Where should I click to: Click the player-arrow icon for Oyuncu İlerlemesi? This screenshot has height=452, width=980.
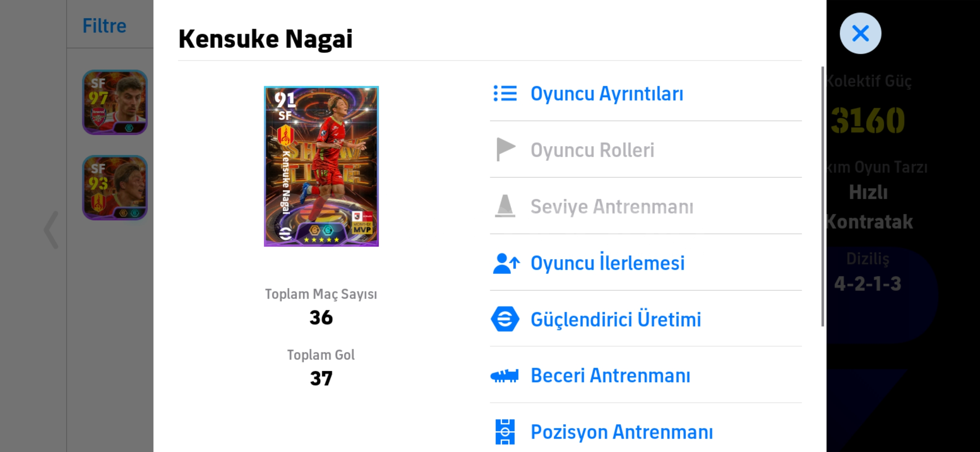(x=506, y=263)
